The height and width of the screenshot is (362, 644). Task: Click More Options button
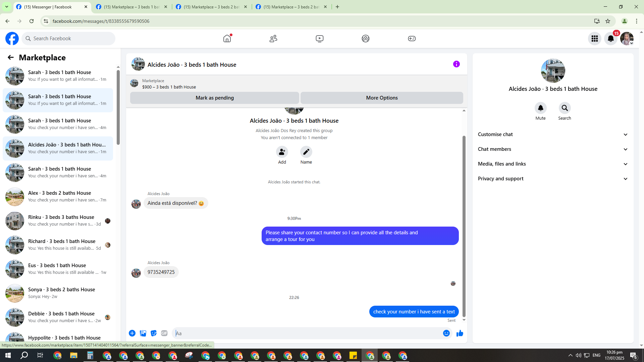(x=382, y=98)
